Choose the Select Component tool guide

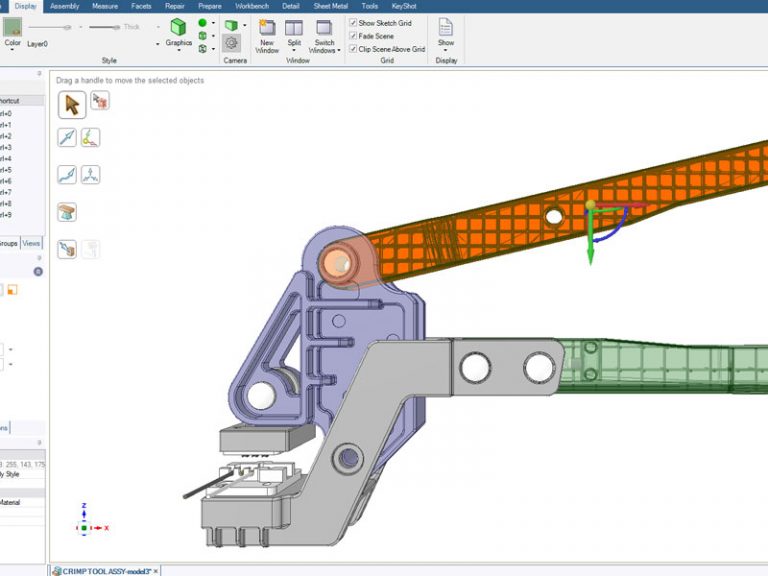100,100
